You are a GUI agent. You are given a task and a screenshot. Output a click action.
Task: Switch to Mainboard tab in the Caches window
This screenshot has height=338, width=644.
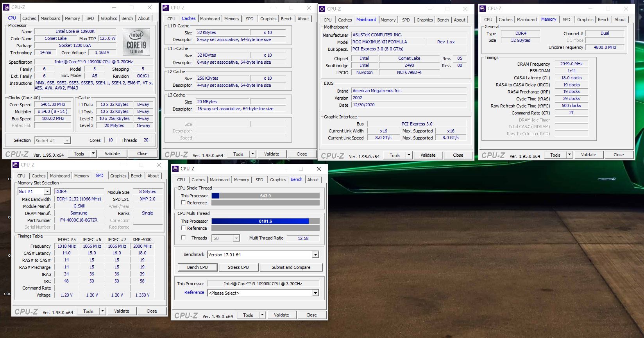210,19
